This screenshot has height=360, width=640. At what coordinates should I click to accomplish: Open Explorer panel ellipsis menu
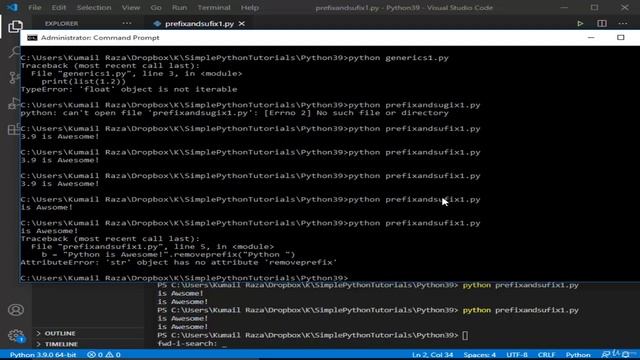pyautogui.click(x=127, y=23)
